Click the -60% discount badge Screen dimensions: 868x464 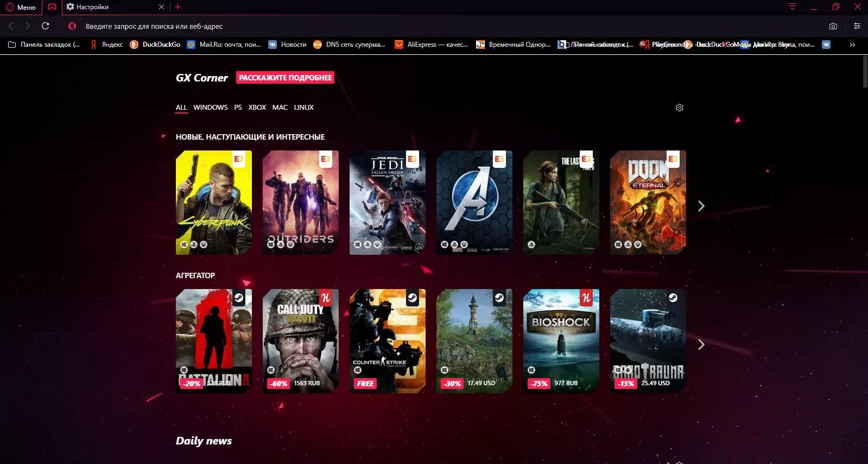(x=278, y=384)
